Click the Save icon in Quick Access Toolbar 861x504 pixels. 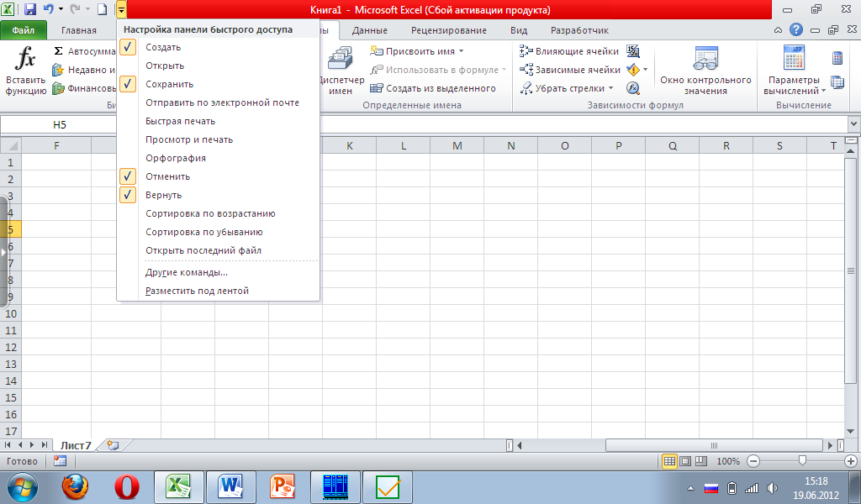pos(30,9)
